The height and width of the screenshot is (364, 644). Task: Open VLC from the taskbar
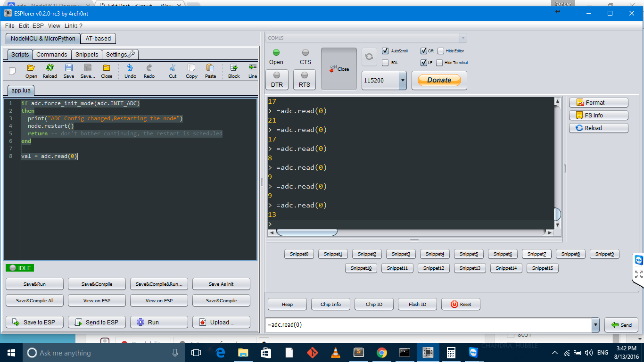[x=336, y=353]
